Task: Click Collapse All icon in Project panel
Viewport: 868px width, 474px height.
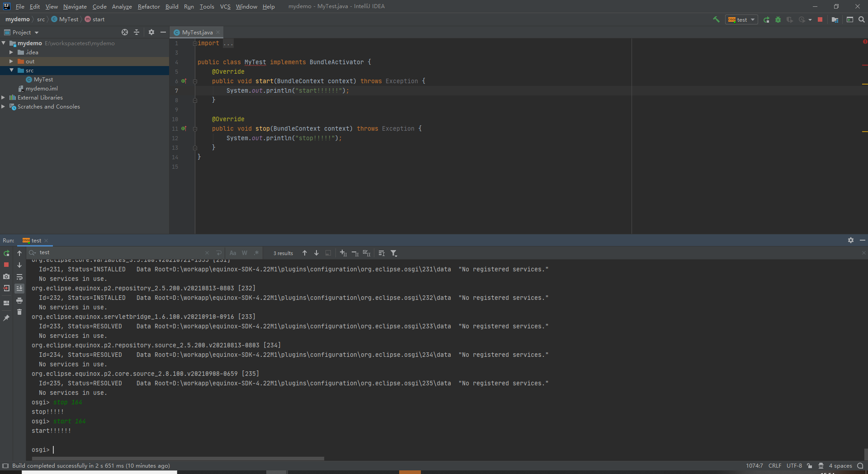Action: (x=137, y=32)
